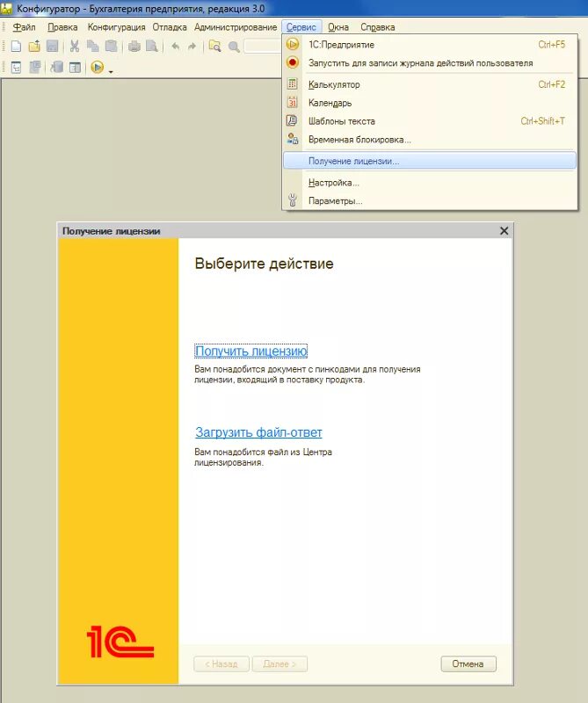Click the Получить лицензию link

[251, 351]
